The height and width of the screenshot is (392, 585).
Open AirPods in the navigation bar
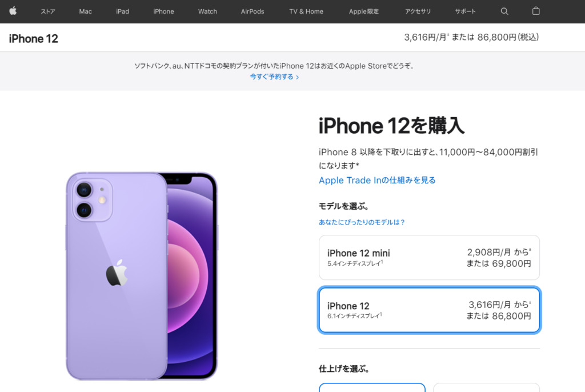252,11
